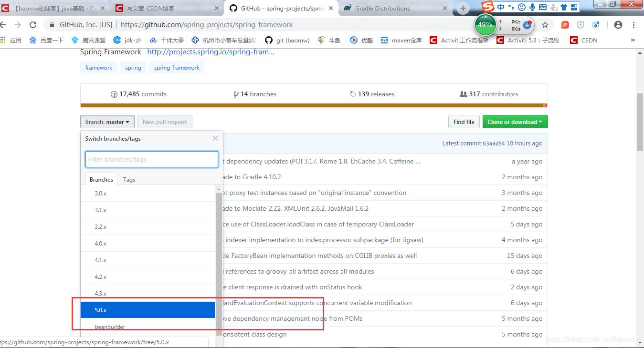Click the browser address bar URL
This screenshot has height=348, width=644.
pos(207,25)
